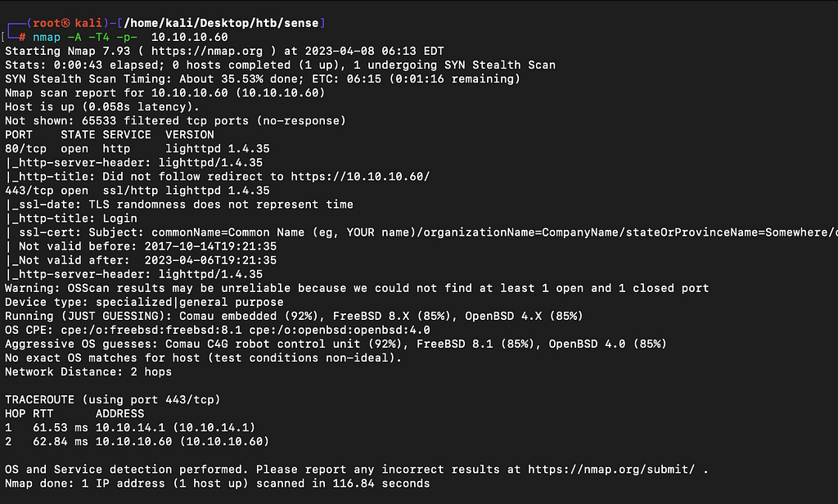Click the red hash prompt symbol
838x504 pixels.
click(x=22, y=38)
